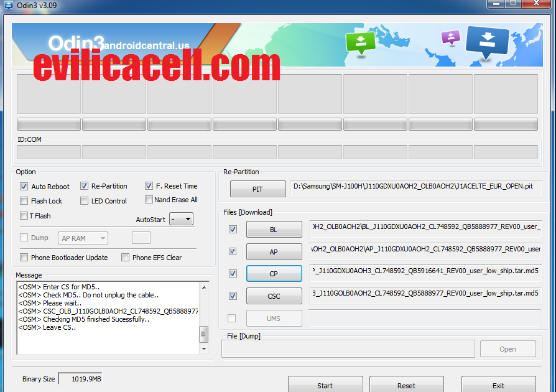
Task: Click the 'Enter CS for MD5' log line
Action: click(59, 287)
